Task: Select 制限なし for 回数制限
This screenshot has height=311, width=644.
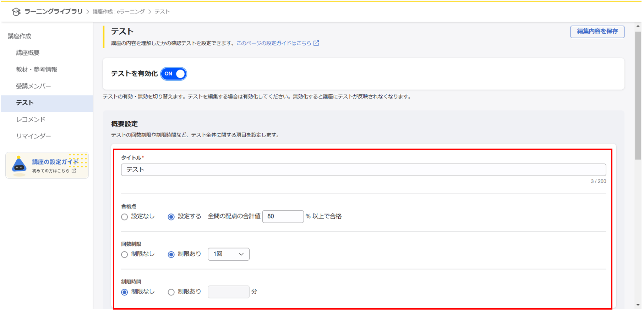Action: click(124, 254)
